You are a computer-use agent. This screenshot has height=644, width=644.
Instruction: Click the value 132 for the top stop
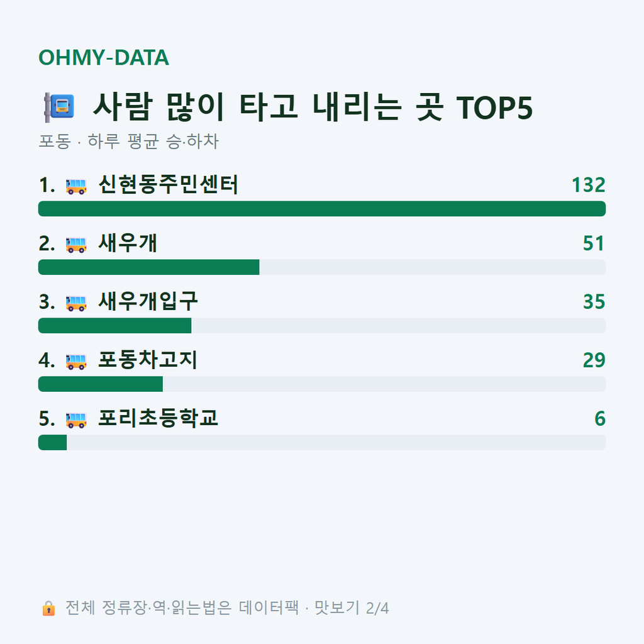pyautogui.click(x=589, y=185)
